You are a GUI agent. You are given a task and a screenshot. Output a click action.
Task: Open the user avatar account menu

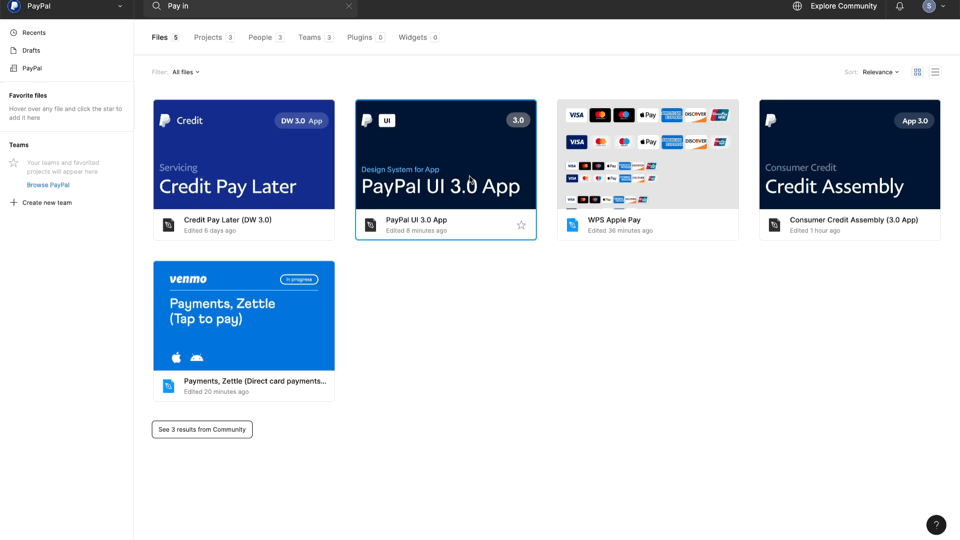929,6
